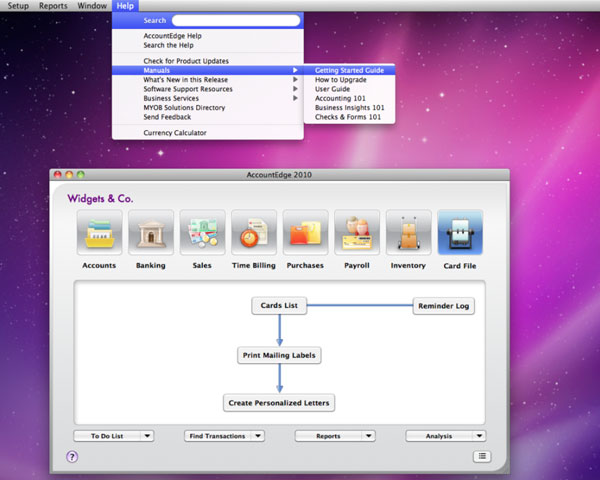Choose MYOB Solutions Directory
The image size is (600, 480).
tap(208, 108)
